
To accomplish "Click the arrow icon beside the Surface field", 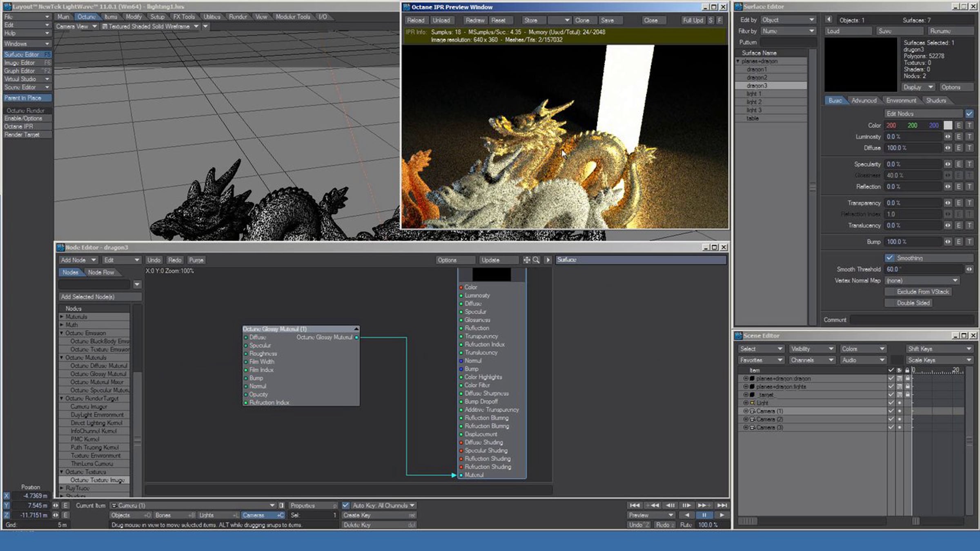I will 548,260.
